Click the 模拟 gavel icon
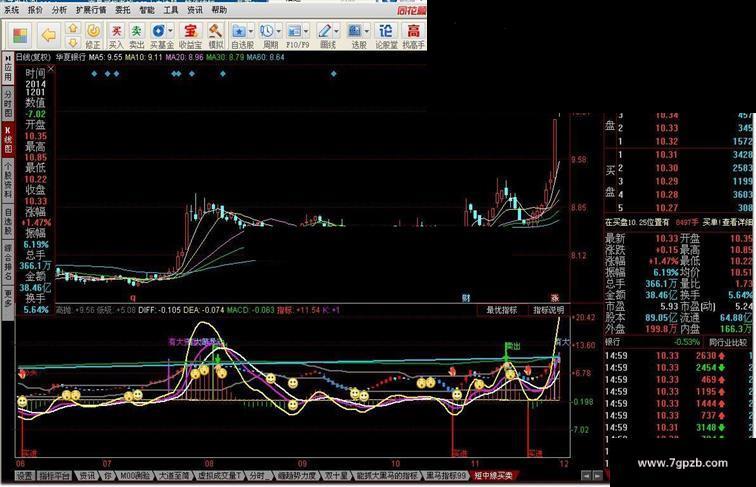The image size is (756, 487). pos(216,36)
